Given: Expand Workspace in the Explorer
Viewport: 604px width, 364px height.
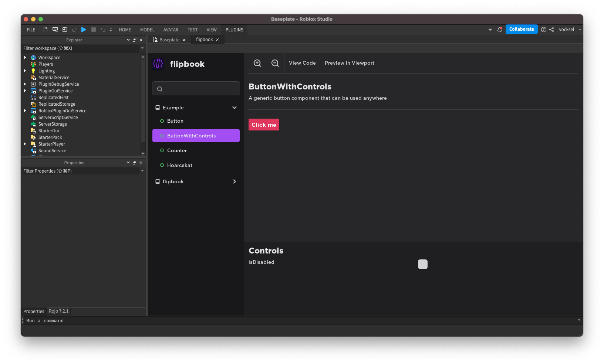Looking at the screenshot, I should click(25, 57).
